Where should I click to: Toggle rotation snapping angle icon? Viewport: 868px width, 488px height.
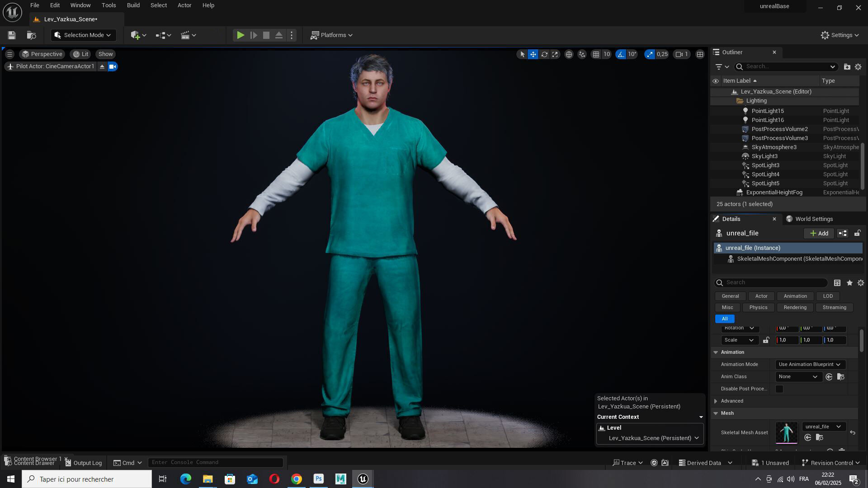click(621, 54)
